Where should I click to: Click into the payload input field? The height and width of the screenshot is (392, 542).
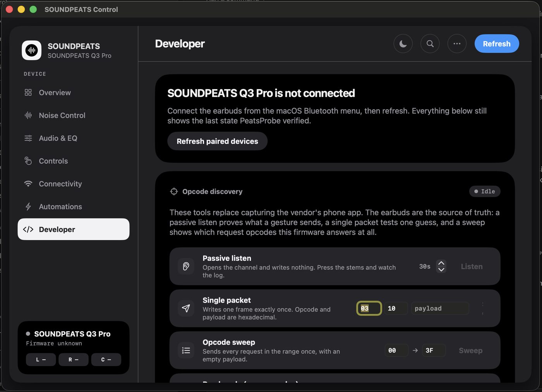click(440, 308)
